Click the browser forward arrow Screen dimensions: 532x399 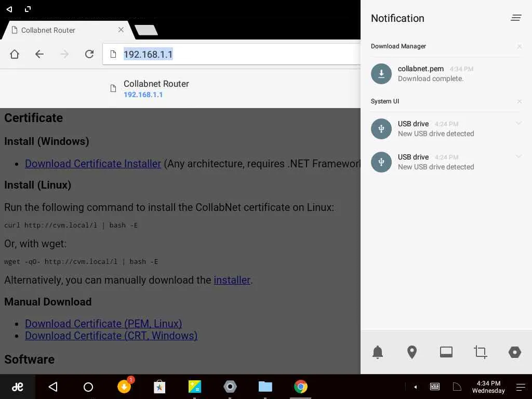point(64,54)
